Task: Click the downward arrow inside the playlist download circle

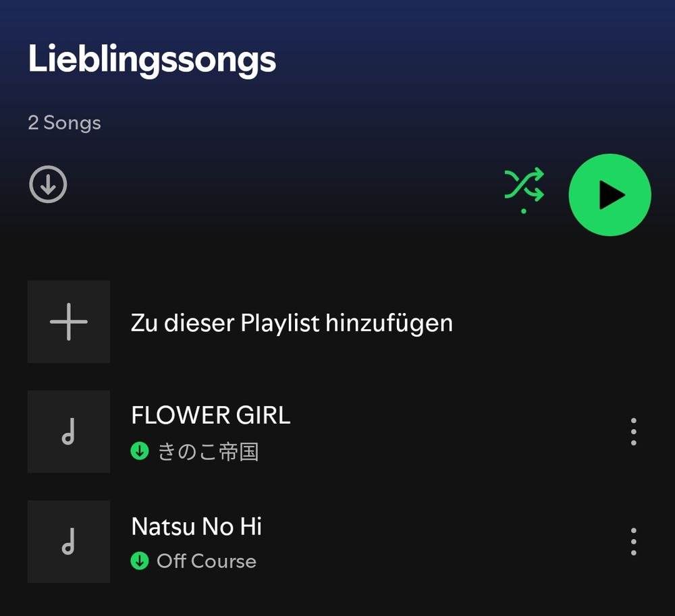Action: click(48, 185)
